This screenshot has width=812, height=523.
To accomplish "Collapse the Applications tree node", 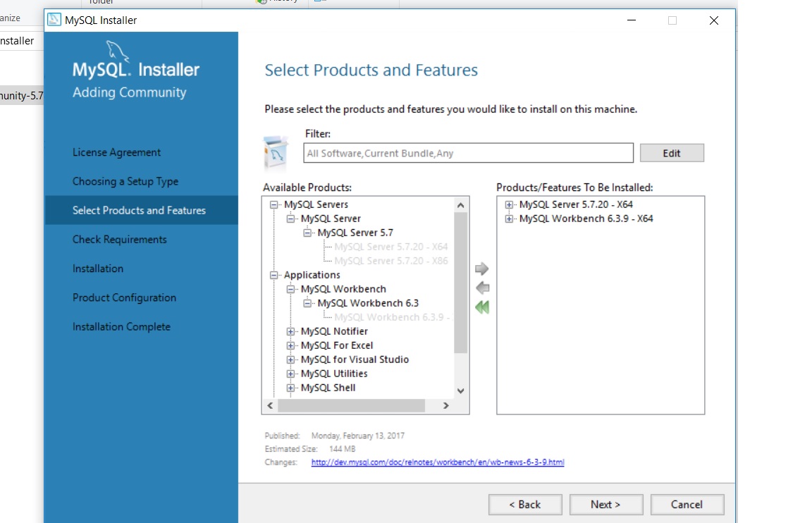I will click(273, 275).
